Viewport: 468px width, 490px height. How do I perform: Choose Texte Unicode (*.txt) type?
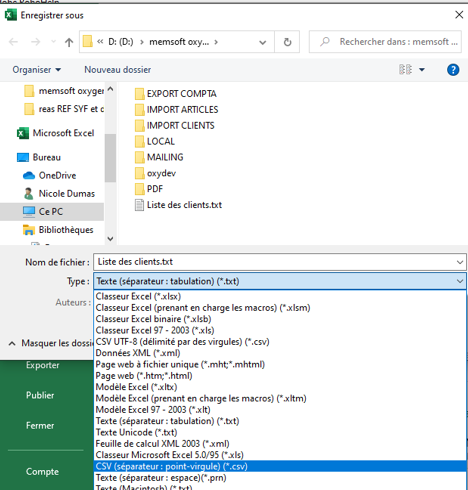[x=280, y=432]
